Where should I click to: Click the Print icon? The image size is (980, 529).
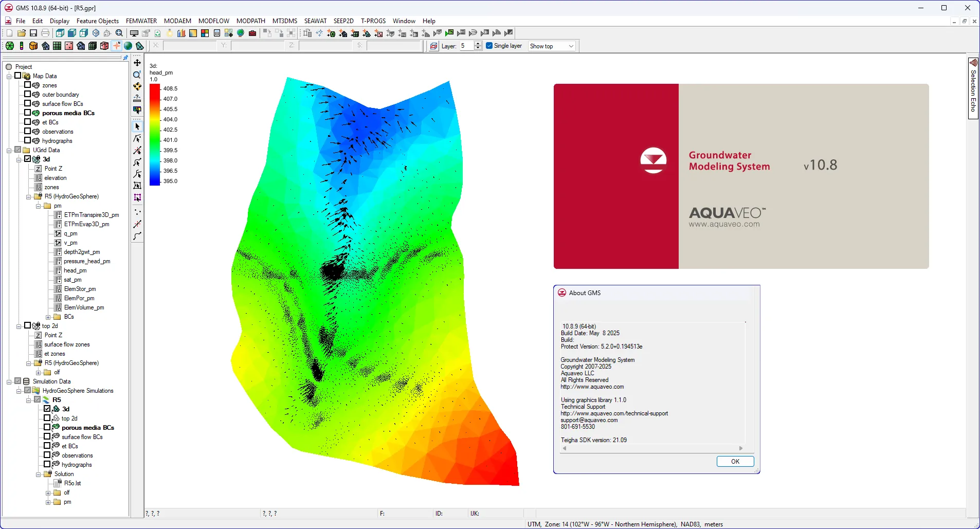coord(45,33)
